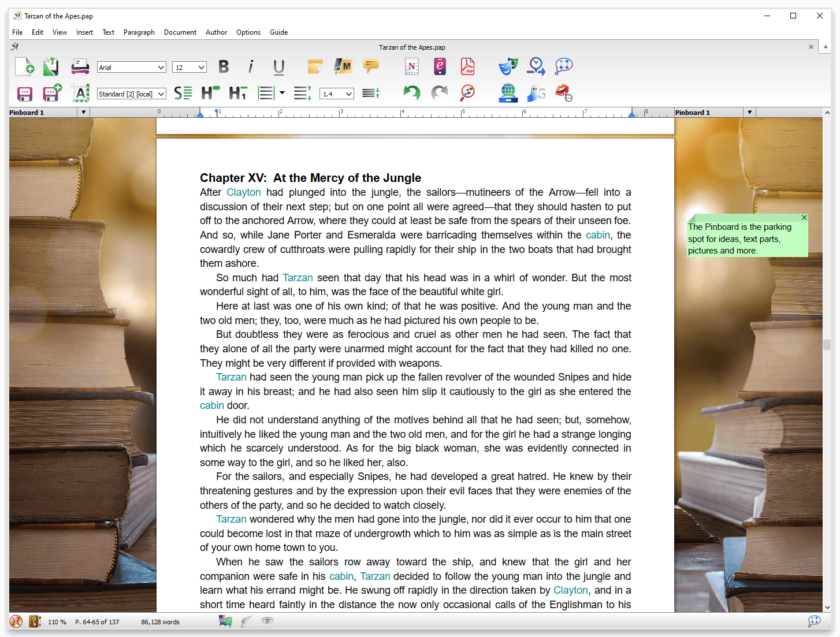Click the compass navigator icon in status bar
The image size is (840, 637).
(16, 621)
